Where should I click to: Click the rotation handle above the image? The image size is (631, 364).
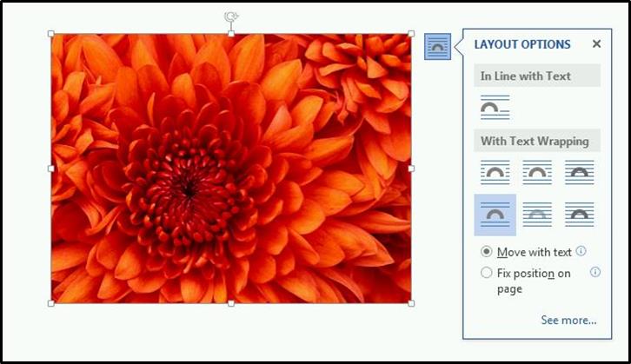[231, 17]
